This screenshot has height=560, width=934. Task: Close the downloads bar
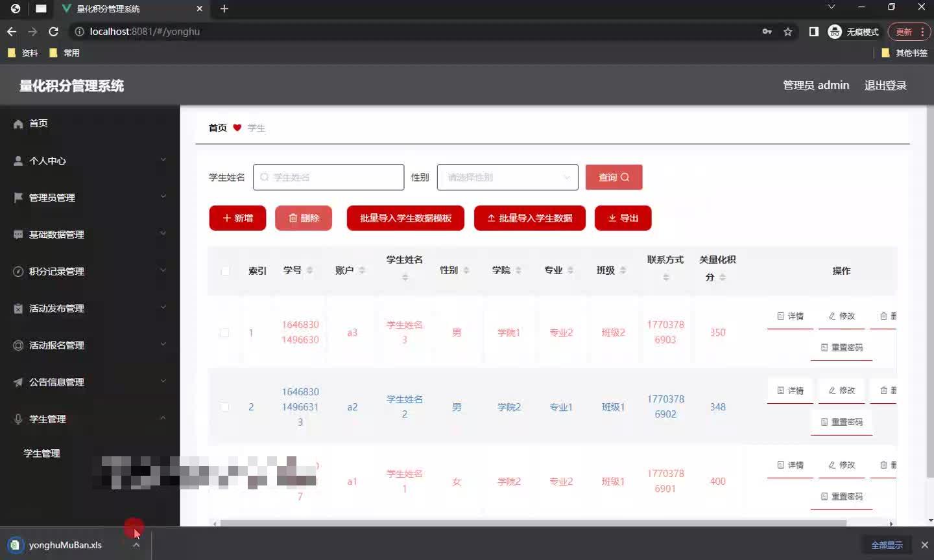click(x=925, y=545)
